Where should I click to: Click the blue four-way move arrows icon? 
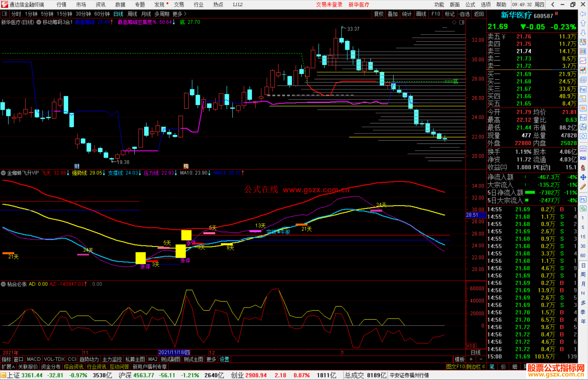coord(583,177)
